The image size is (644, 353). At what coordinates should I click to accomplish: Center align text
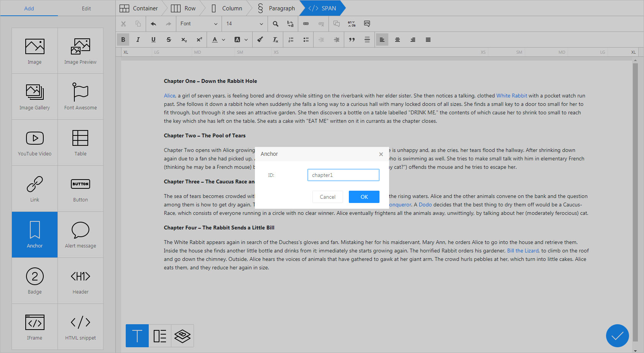[398, 40]
